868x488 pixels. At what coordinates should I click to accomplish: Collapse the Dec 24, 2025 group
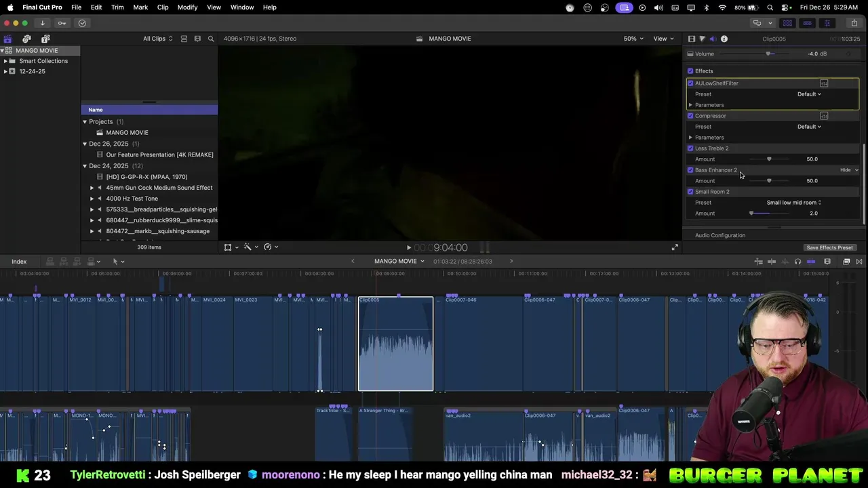[85, 166]
